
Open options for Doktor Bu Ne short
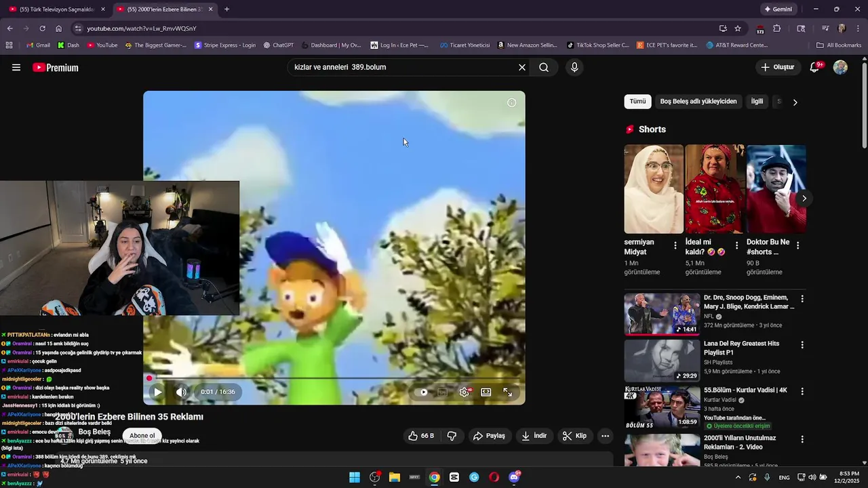[797, 245]
